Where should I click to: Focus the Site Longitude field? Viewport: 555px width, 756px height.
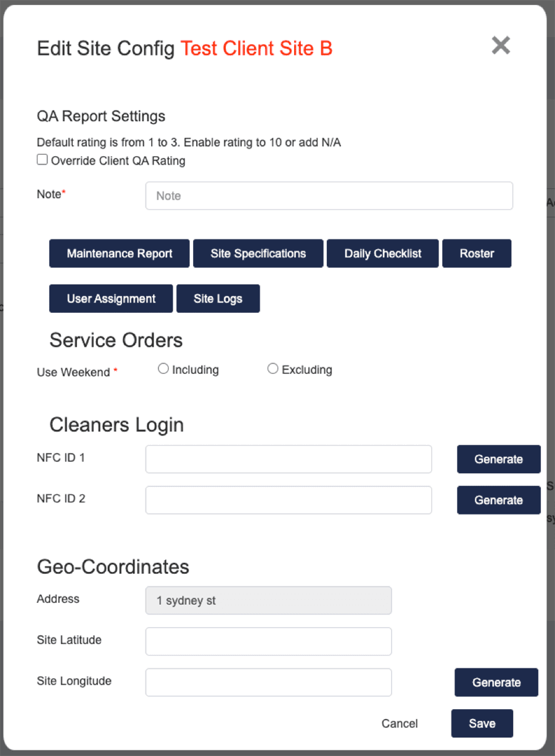(269, 682)
